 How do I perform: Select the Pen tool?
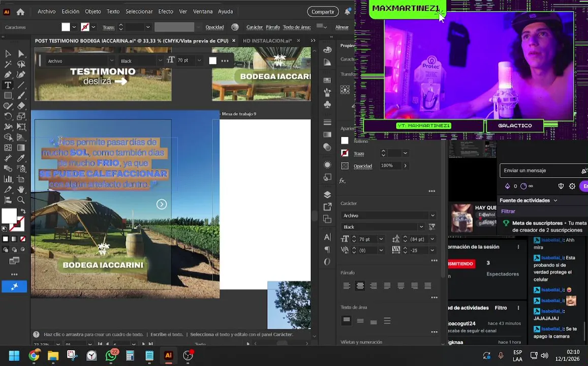click(8, 75)
